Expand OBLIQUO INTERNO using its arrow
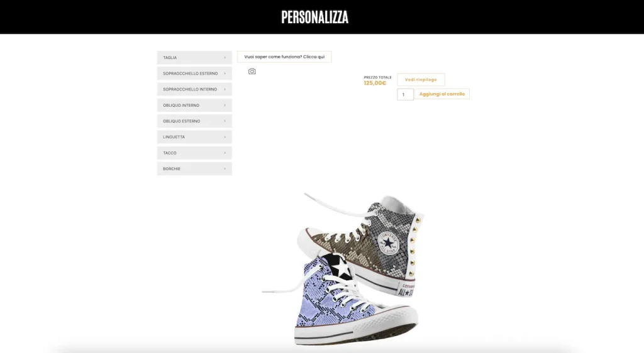The image size is (644, 353). point(225,105)
